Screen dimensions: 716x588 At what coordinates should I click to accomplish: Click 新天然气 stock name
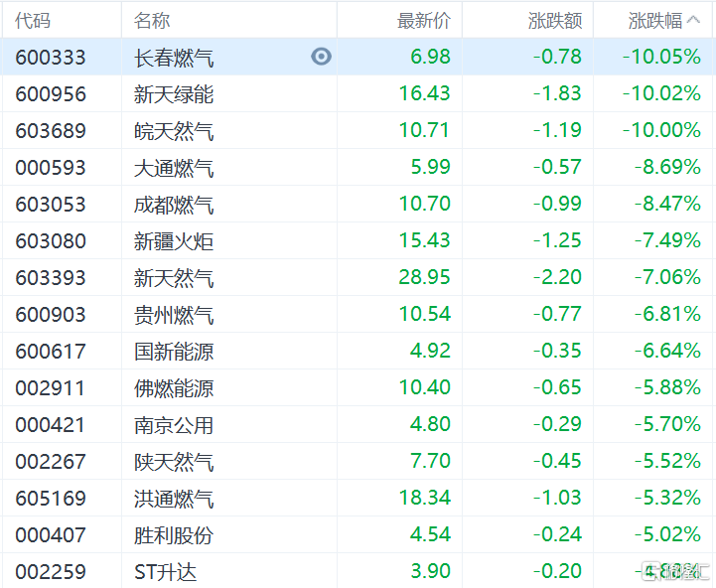coord(174,278)
